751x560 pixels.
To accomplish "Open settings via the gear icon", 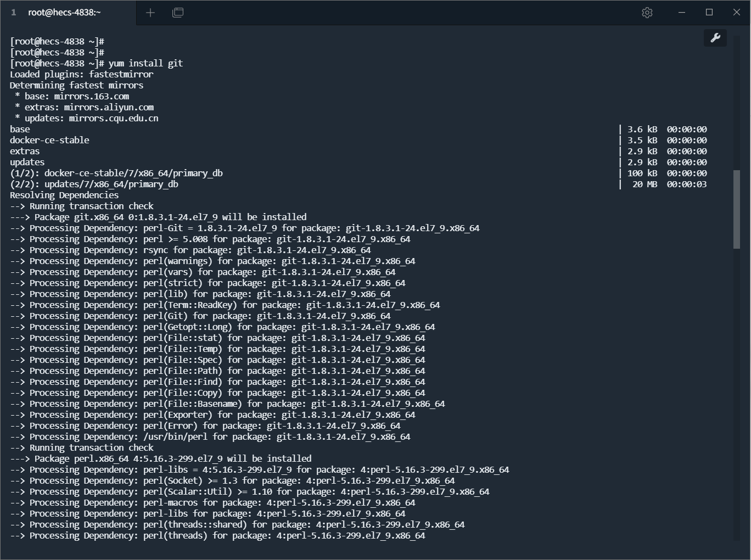I will 647,13.
